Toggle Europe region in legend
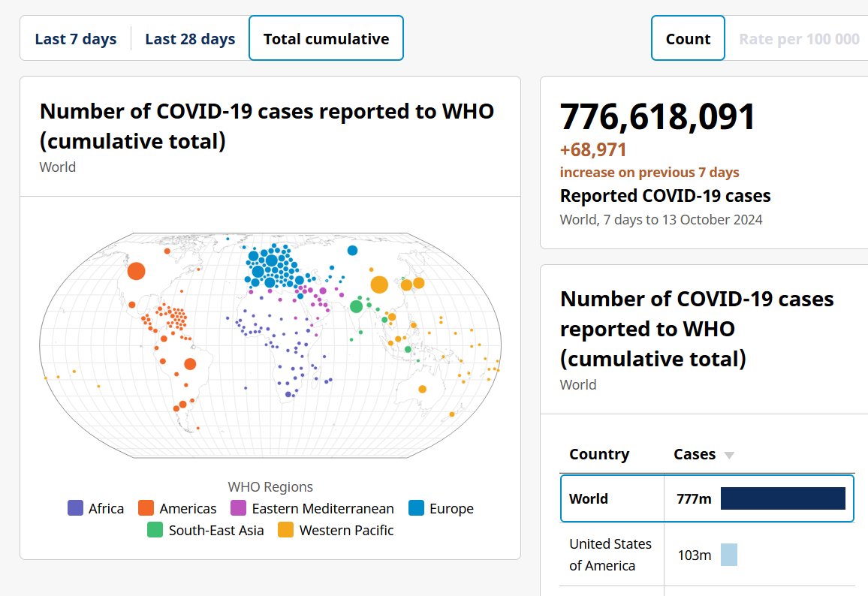Image resolution: width=868 pixels, height=596 pixels. coord(442,508)
